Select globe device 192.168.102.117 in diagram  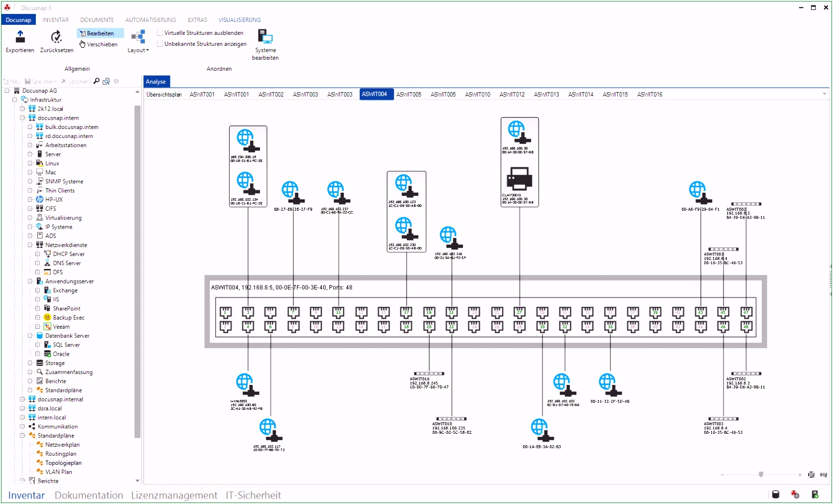pos(271,430)
